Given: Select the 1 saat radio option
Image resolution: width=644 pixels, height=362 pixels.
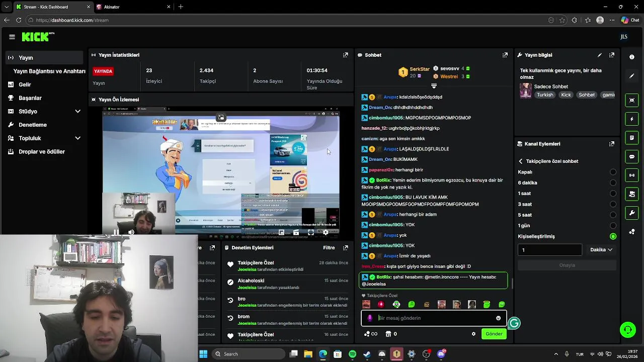Looking at the screenshot, I should coord(613,194).
